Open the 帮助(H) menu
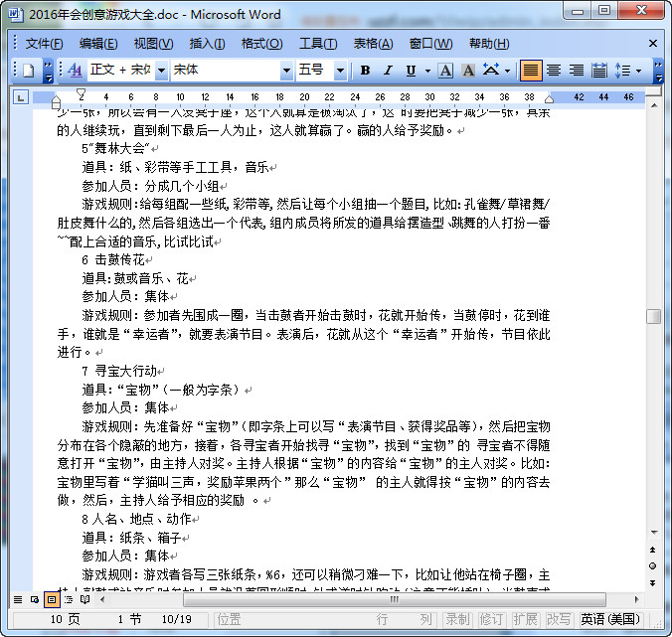 coord(489,44)
